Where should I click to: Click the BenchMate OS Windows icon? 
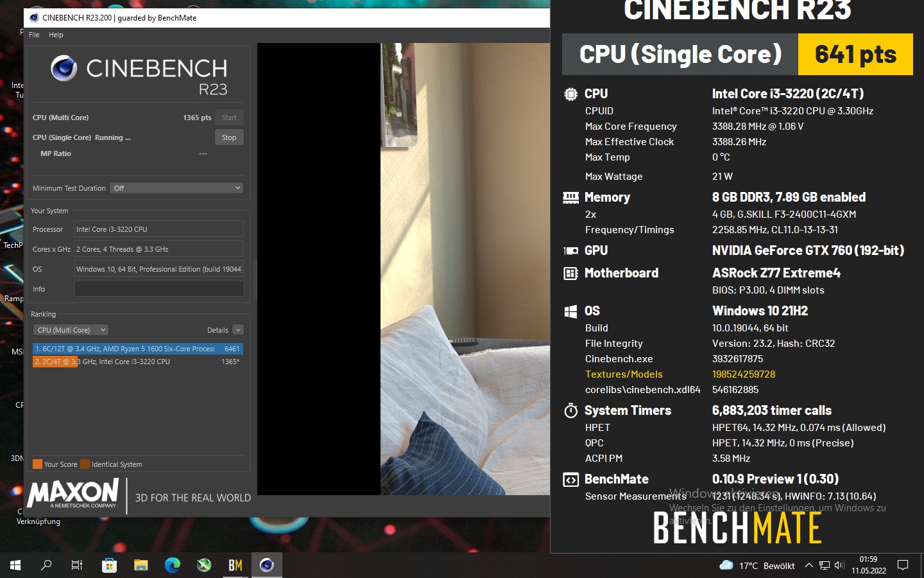click(570, 311)
